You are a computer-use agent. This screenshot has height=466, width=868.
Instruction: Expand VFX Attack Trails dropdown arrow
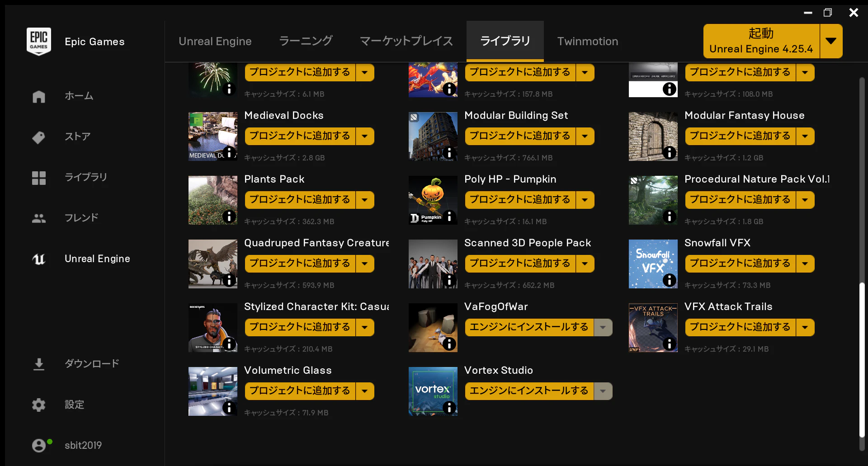tap(805, 327)
